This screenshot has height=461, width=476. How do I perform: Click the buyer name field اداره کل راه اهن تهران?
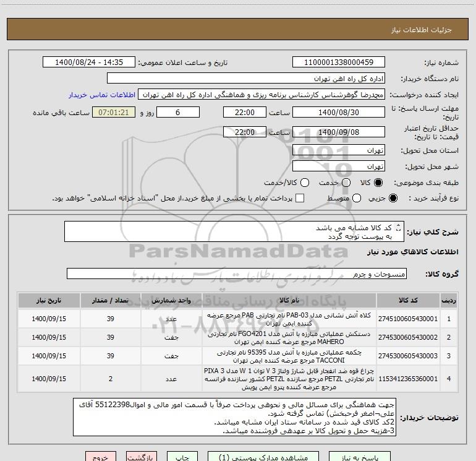(246, 79)
